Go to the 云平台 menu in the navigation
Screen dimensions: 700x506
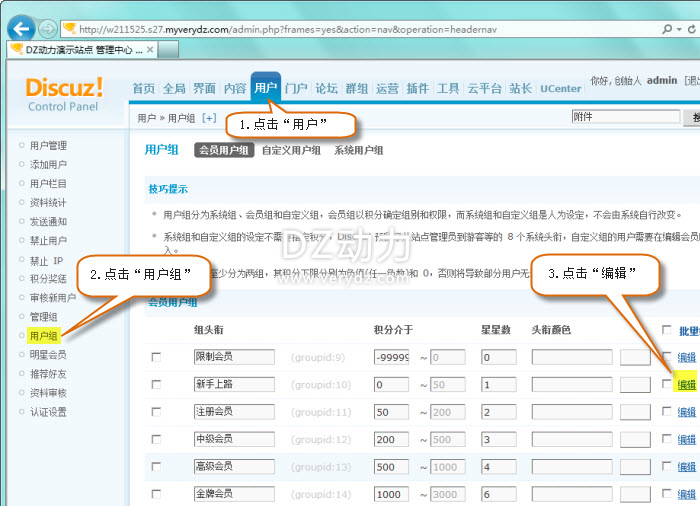pos(484,88)
